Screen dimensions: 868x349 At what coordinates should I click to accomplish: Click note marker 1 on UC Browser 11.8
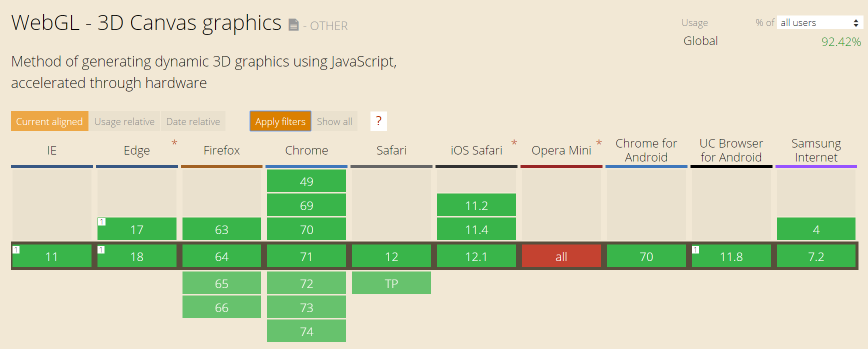[695, 249]
